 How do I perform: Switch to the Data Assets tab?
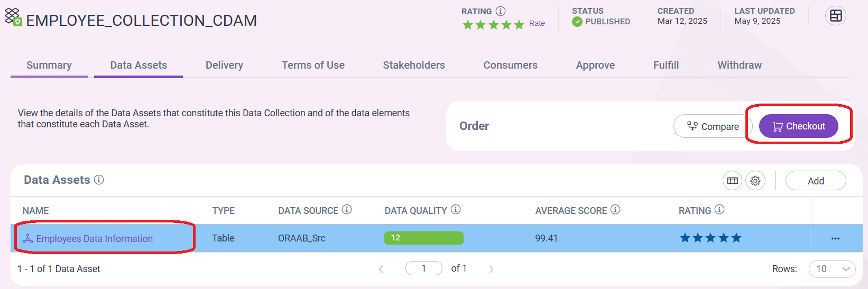pos(138,65)
